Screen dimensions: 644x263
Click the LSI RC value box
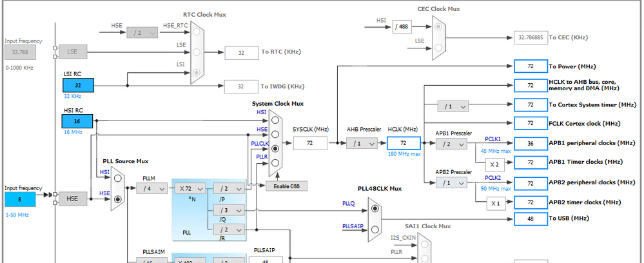coord(78,86)
